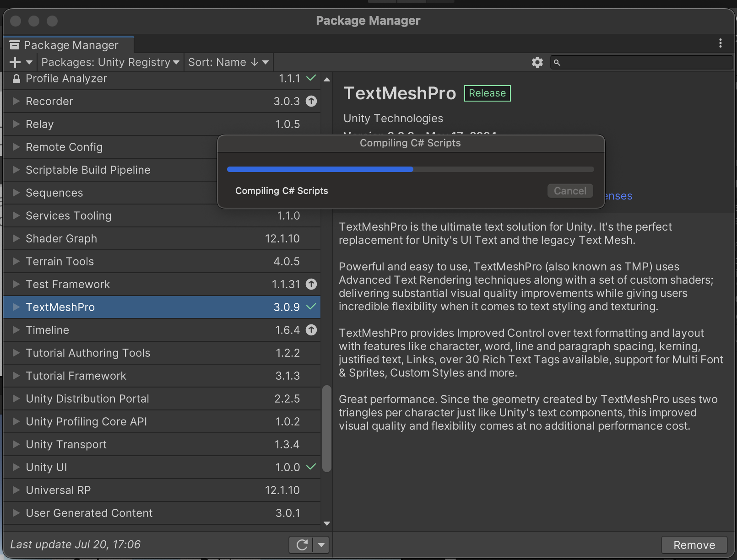Viewport: 737px width, 560px height.
Task: Expand Unity Profiling Core API entry
Action: [x=16, y=421]
